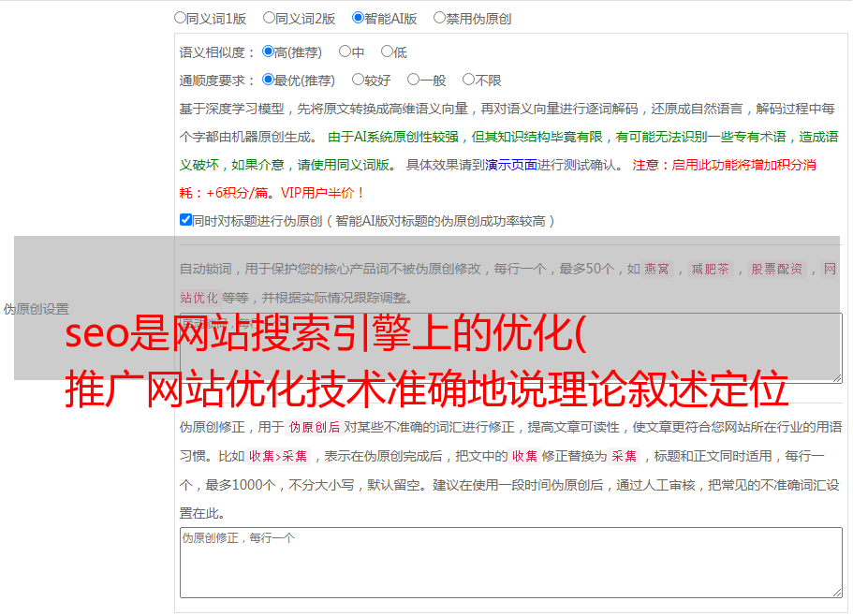
Task: Select the 同义词2版 radio option
Action: pyautogui.click(x=270, y=18)
